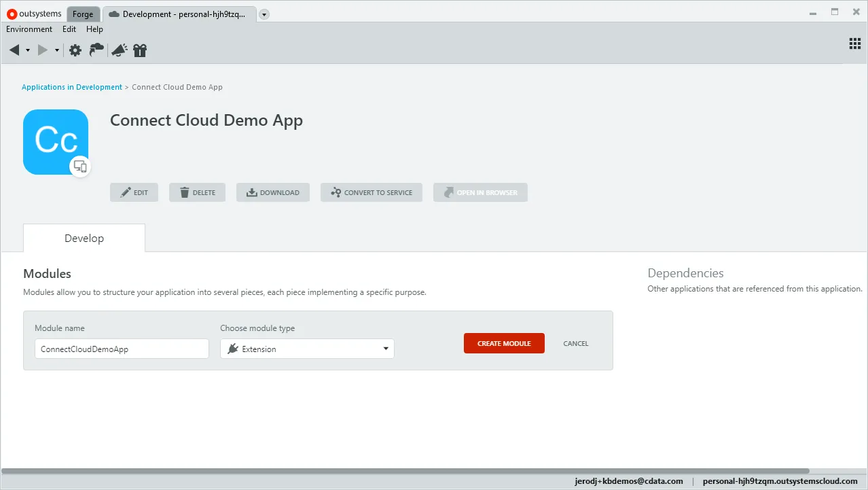
Task: Open the Help menu
Action: (x=94, y=29)
